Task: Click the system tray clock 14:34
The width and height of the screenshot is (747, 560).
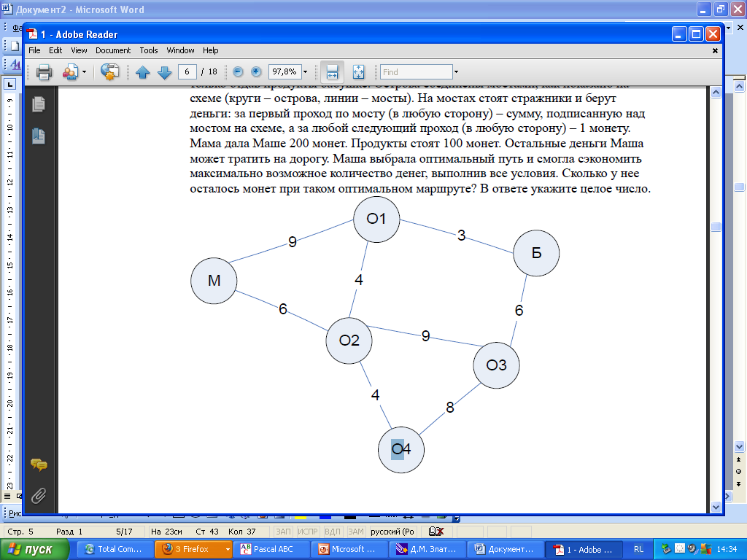Action: coord(727,550)
